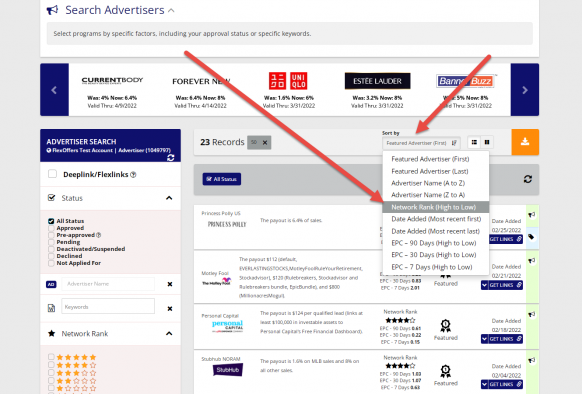Image resolution: width=582 pixels, height=394 pixels.
Task: Check the Declined status checkbox
Action: pyautogui.click(x=51, y=256)
